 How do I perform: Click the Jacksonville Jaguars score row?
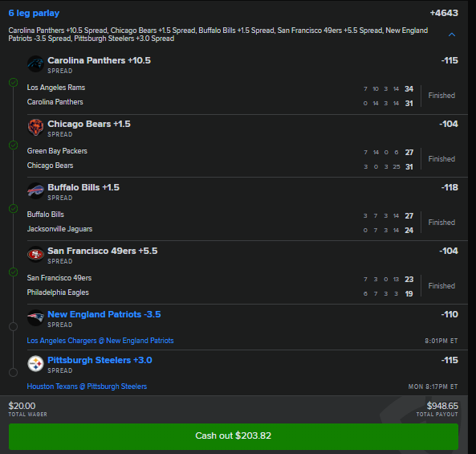coord(220,230)
